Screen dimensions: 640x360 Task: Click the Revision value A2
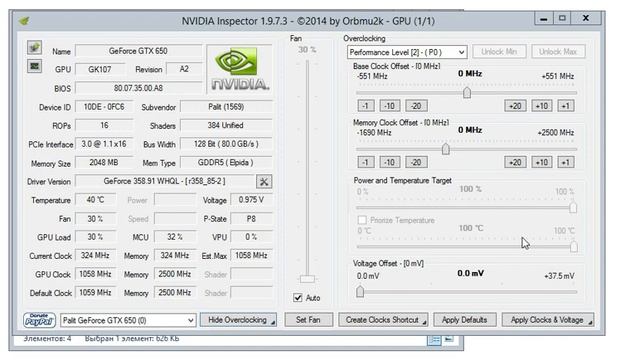pos(184,69)
